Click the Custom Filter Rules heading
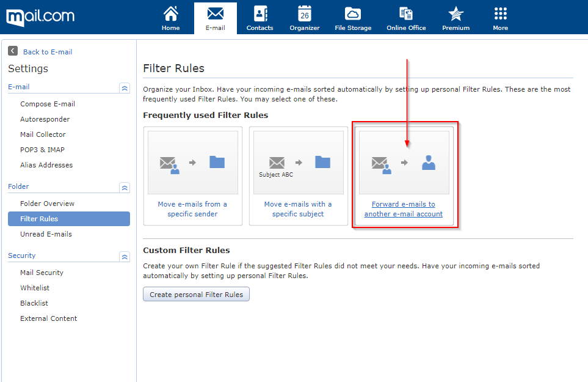 [x=186, y=251]
